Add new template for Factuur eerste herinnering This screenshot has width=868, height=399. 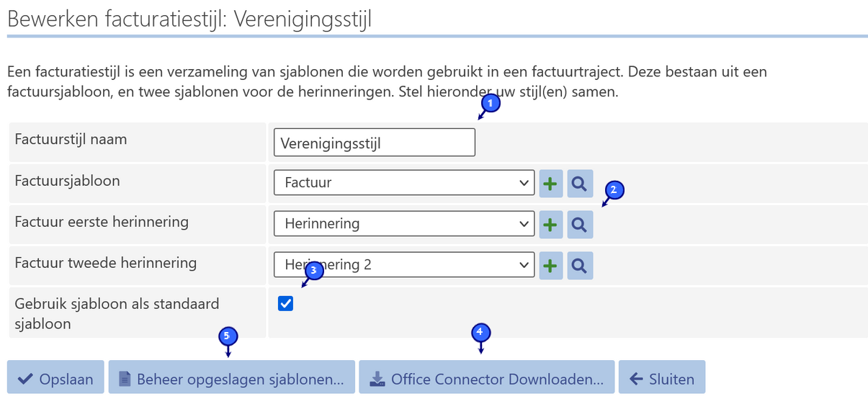pyautogui.click(x=550, y=225)
